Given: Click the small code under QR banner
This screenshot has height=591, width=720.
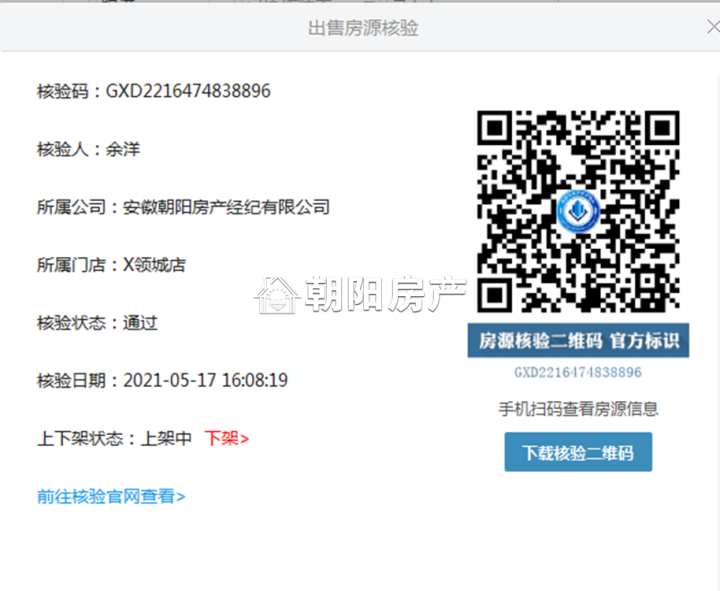Looking at the screenshot, I should 578,372.
